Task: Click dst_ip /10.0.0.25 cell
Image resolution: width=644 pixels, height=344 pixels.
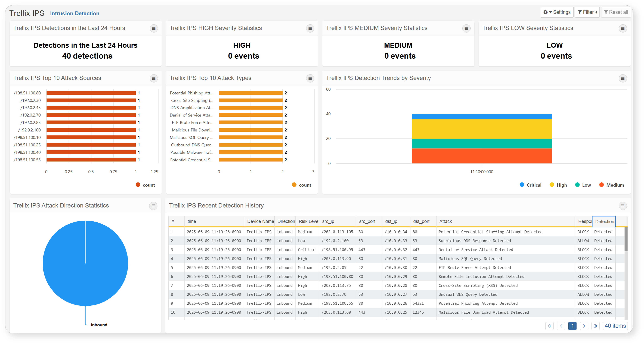Action: [396, 313]
